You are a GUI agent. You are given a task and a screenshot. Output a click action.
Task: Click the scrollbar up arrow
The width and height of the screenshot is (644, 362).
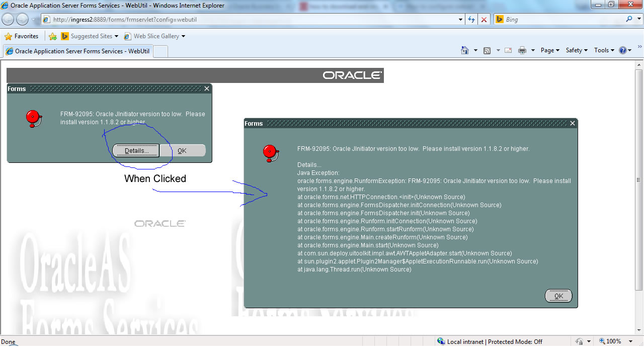tap(639, 64)
